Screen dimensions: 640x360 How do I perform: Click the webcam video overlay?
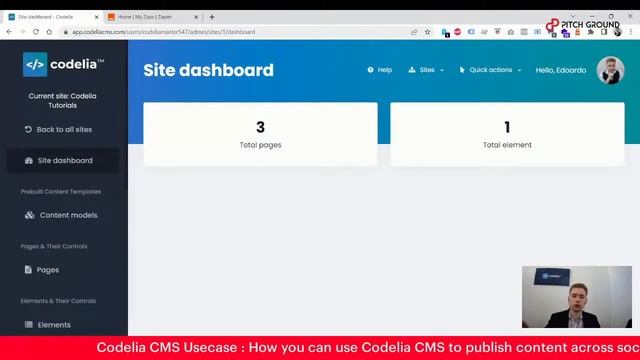pyautogui.click(x=577, y=297)
